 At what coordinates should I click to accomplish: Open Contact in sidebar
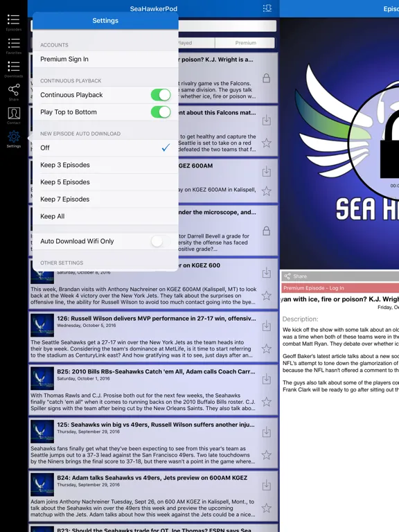14,116
